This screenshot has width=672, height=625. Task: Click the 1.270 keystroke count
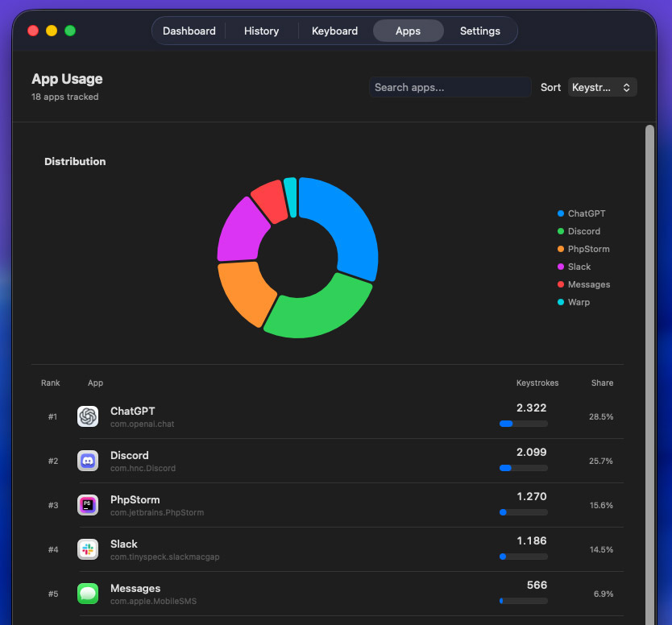tap(532, 496)
